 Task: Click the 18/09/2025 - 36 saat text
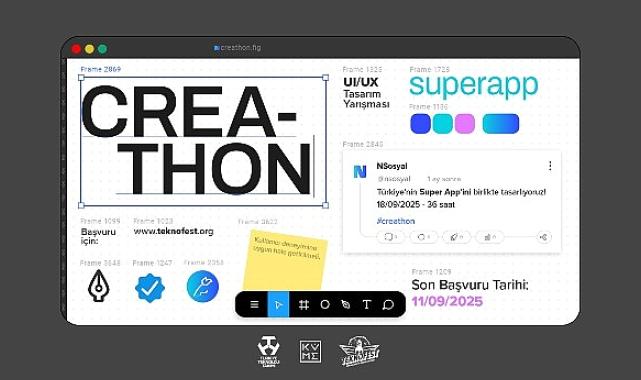416,205
